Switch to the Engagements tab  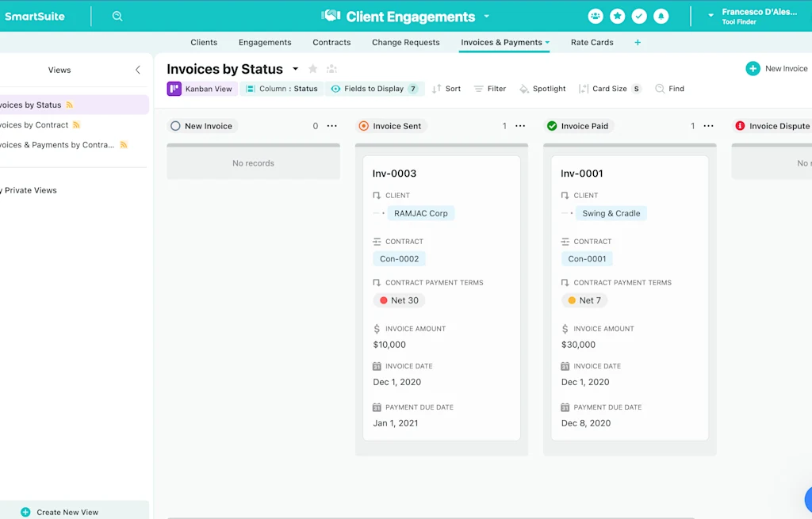(265, 43)
